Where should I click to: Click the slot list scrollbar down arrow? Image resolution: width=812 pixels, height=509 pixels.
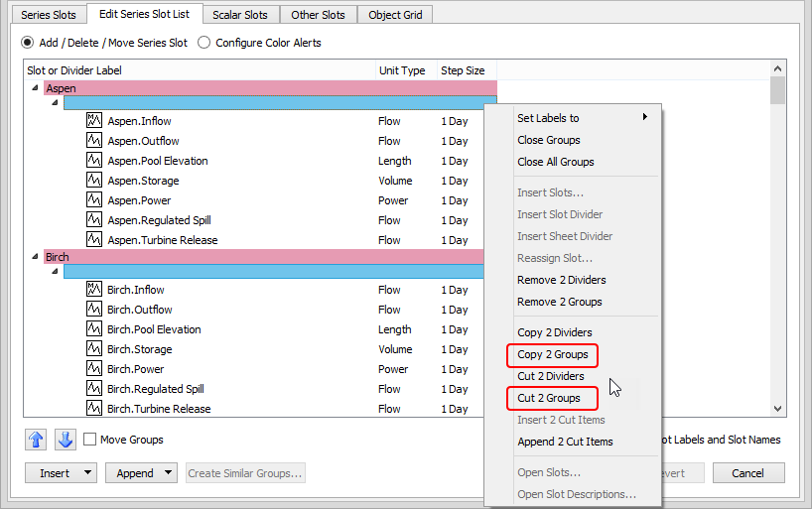click(778, 408)
